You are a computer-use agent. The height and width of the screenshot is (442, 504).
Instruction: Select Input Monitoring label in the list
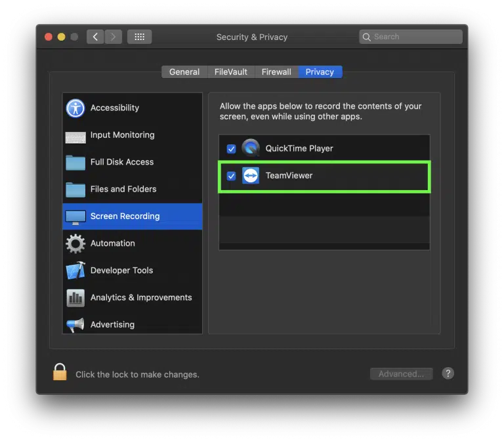pyautogui.click(x=123, y=135)
